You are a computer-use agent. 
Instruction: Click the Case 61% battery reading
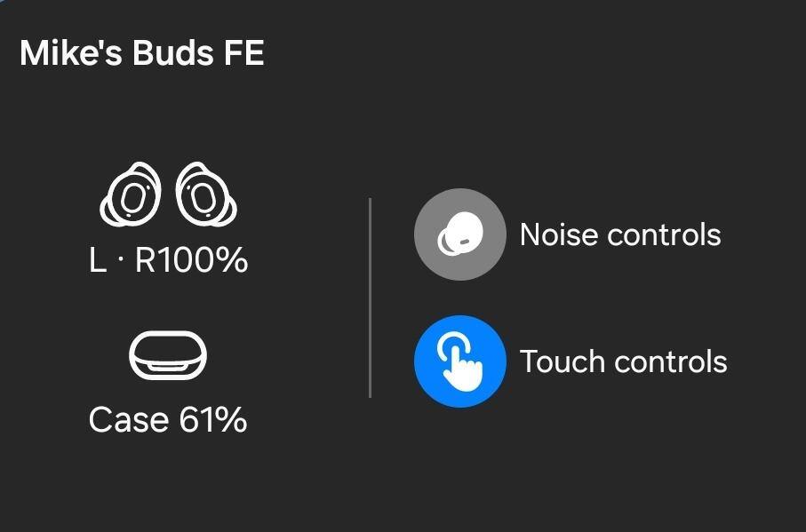(x=168, y=419)
